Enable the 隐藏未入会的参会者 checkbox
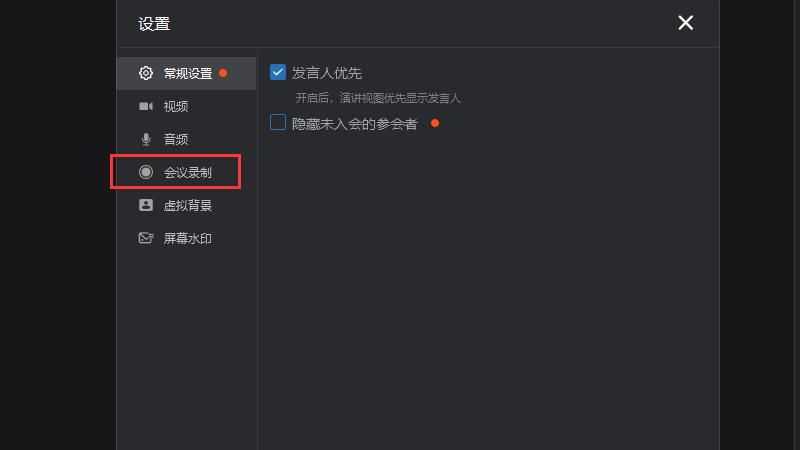The width and height of the screenshot is (800, 450). pyautogui.click(x=278, y=123)
